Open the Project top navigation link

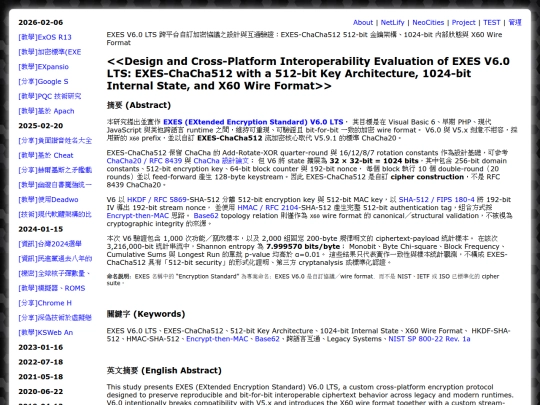464,22
